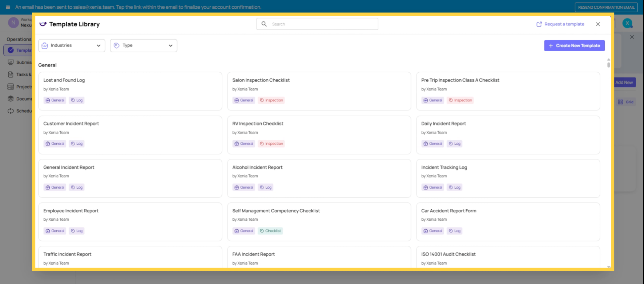Click General tag on General Incident Report
This screenshot has height=284, width=644.
click(55, 187)
